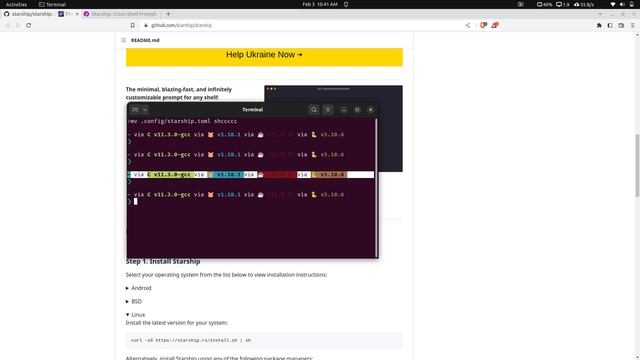Screen dimensions: 640x360
Task: Click the share page icon in the address bar
Action: 468,25
